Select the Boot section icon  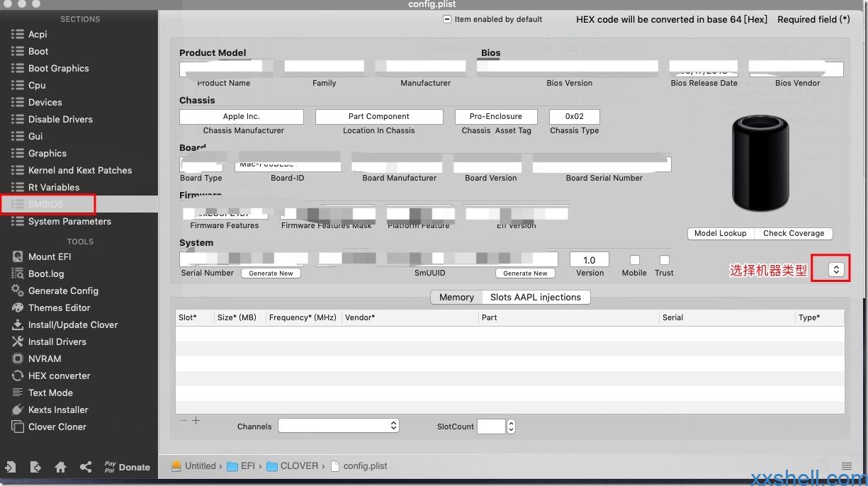(x=18, y=51)
